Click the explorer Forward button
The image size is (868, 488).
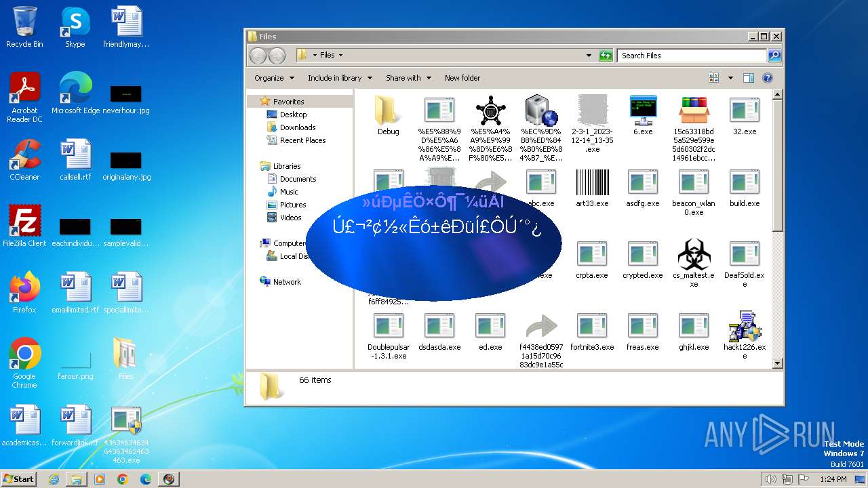277,56
